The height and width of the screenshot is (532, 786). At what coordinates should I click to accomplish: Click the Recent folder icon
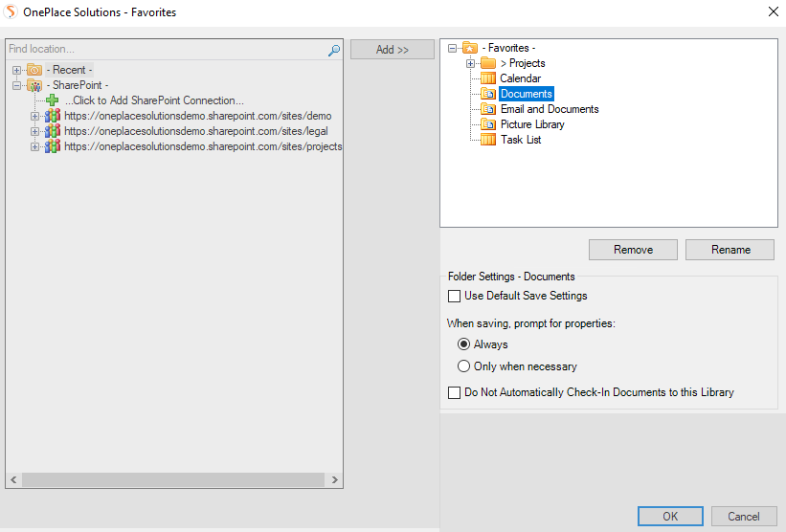click(x=34, y=70)
